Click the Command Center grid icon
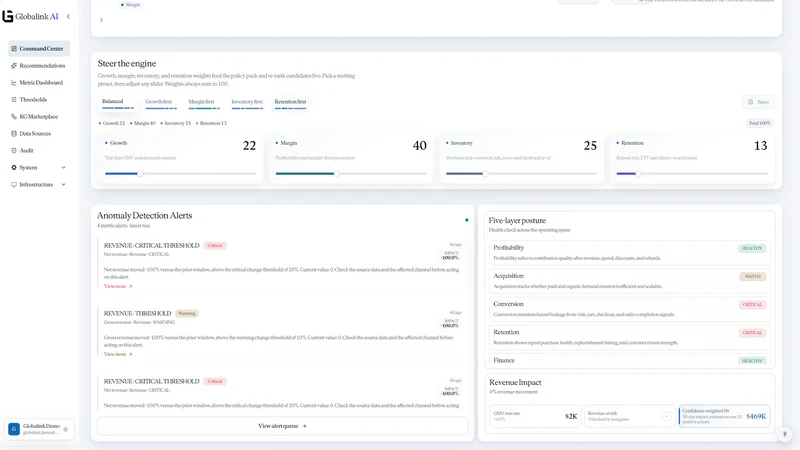This screenshot has width=800, height=450. point(14,48)
